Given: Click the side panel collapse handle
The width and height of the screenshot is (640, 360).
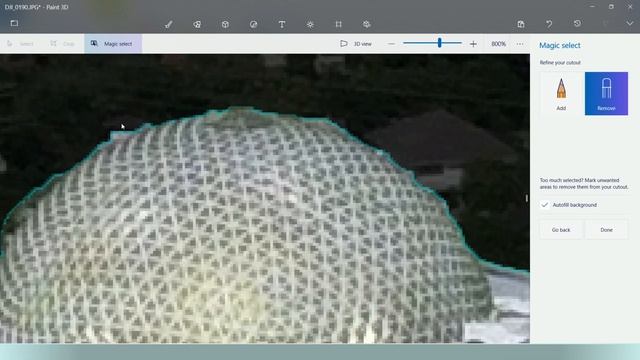Looking at the screenshot, I should pyautogui.click(x=527, y=198).
